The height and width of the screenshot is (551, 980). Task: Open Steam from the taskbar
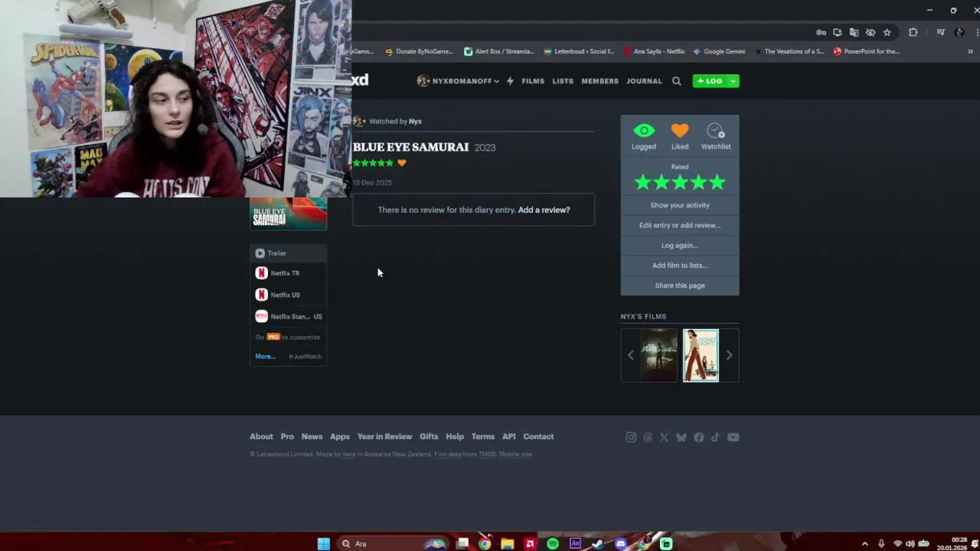pos(598,543)
